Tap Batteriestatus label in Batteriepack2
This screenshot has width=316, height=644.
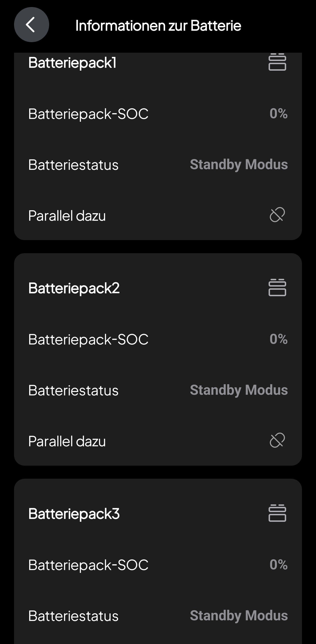[x=73, y=391]
